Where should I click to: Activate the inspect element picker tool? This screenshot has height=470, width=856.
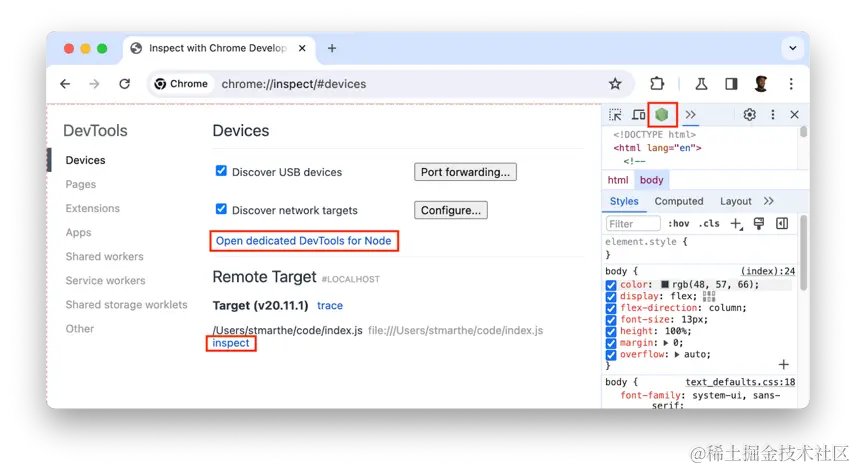click(x=615, y=115)
